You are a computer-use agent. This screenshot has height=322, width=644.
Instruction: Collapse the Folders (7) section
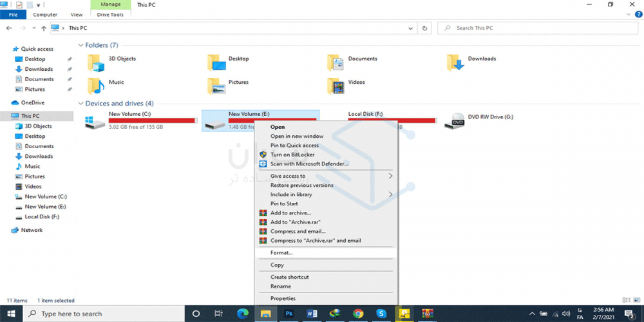(x=80, y=46)
